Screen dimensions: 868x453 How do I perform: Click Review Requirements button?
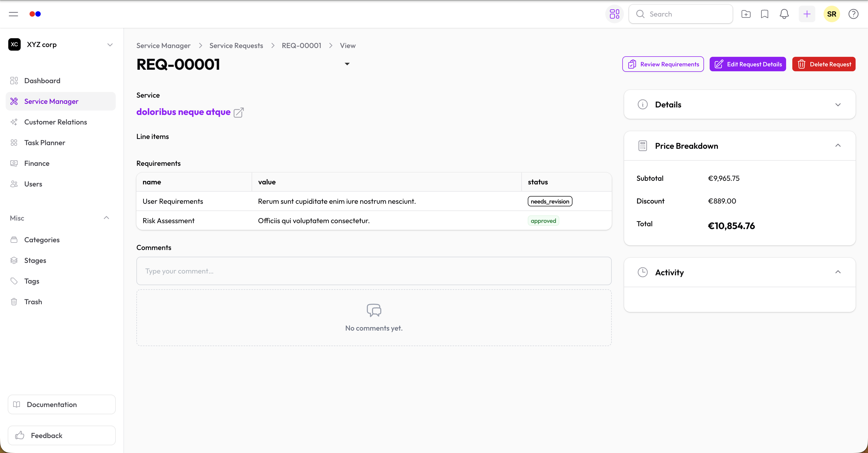coord(663,64)
